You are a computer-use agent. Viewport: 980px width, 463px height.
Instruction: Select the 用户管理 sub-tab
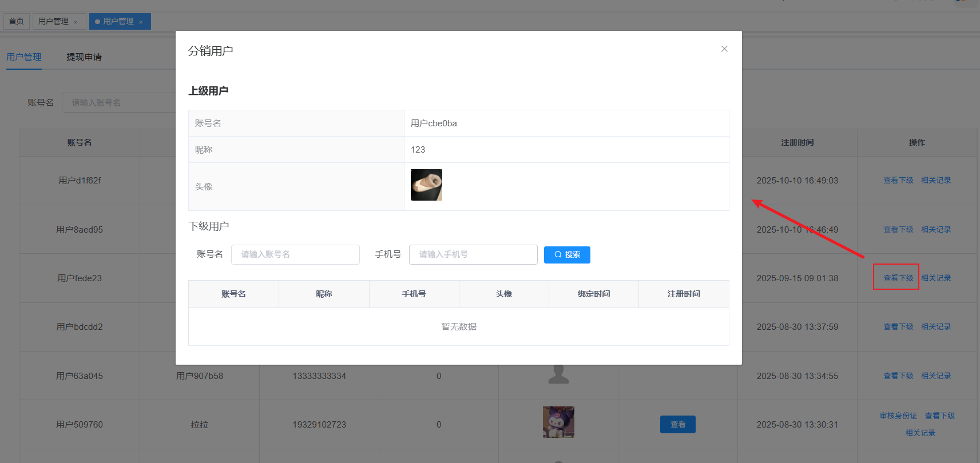[24, 57]
